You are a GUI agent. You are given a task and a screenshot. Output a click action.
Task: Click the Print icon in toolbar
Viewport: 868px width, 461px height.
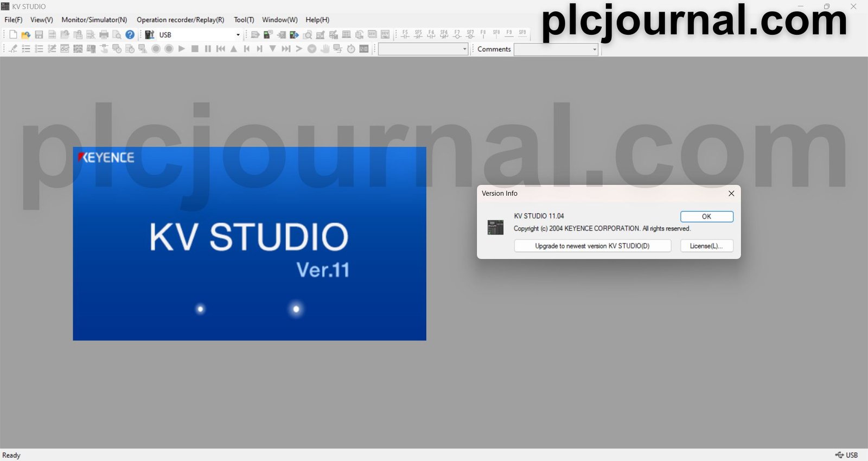tap(104, 35)
